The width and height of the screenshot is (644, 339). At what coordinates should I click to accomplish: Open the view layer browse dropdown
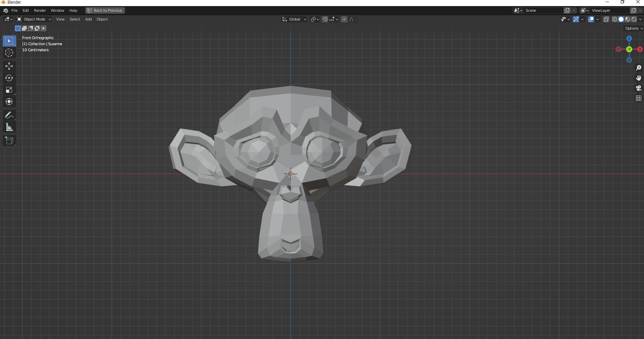(585, 10)
